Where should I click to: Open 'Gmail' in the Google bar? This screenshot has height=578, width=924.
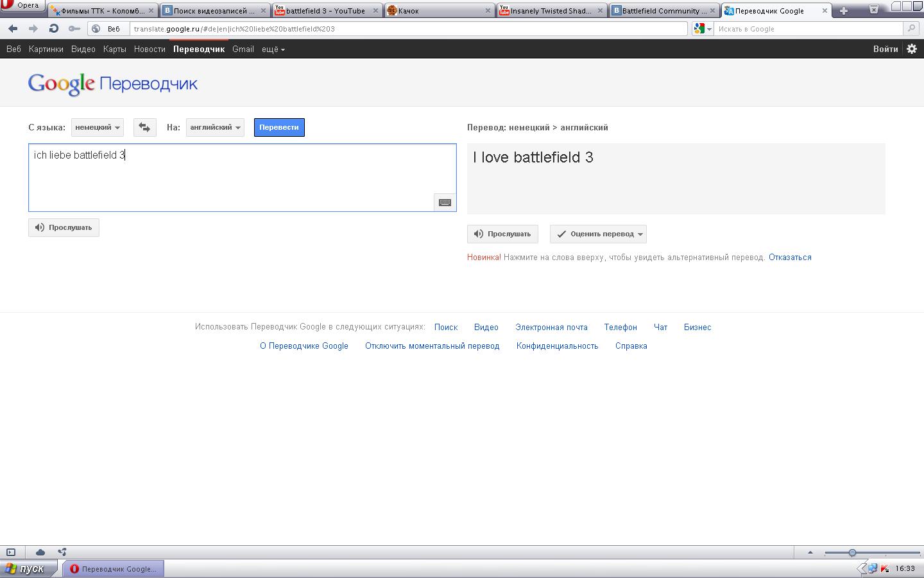pos(243,49)
